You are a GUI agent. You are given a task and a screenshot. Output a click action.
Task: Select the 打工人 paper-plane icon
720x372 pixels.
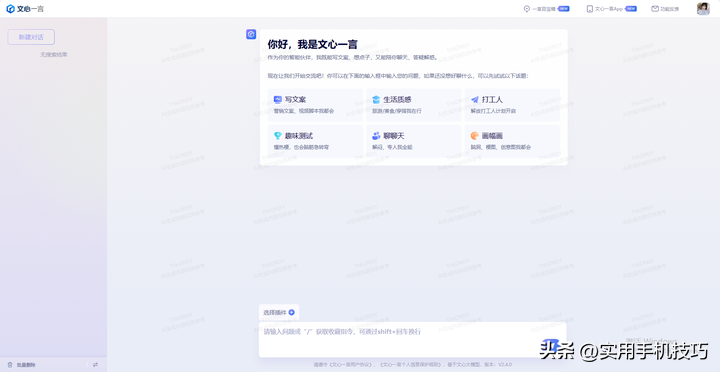tap(475, 100)
